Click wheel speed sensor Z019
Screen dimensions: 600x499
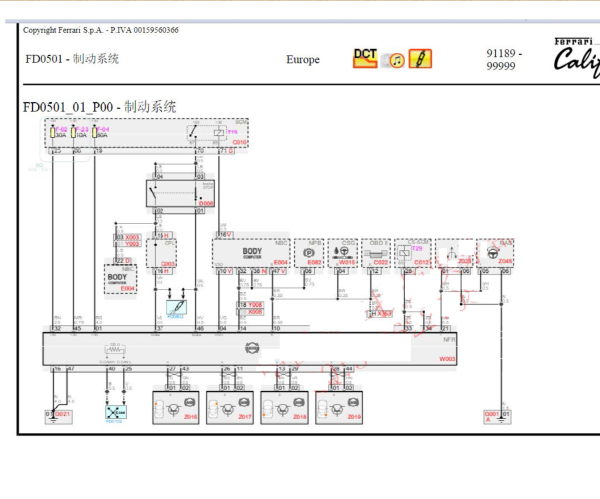339,408
